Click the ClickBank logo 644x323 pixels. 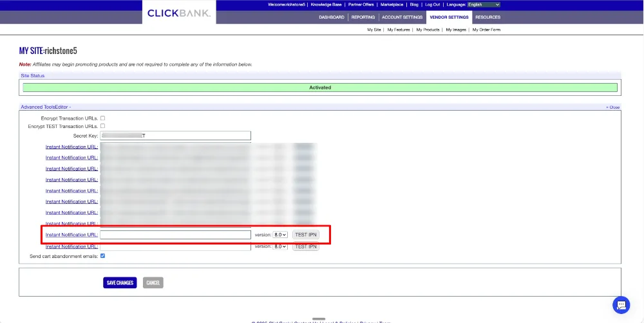178,13
